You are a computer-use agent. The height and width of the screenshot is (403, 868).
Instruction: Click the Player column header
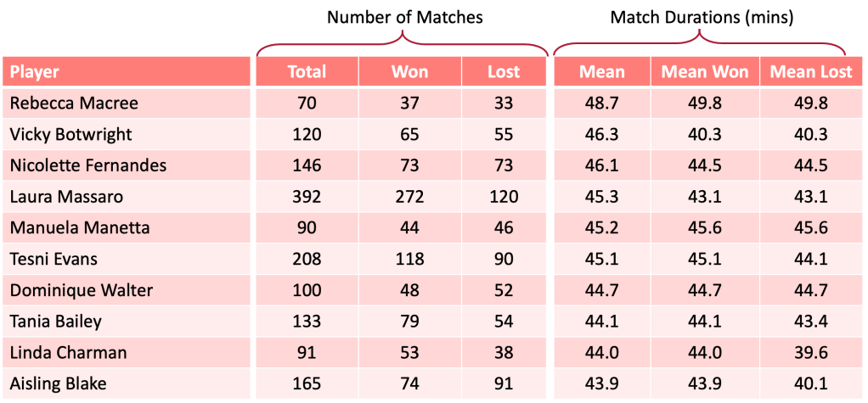[x=35, y=72]
